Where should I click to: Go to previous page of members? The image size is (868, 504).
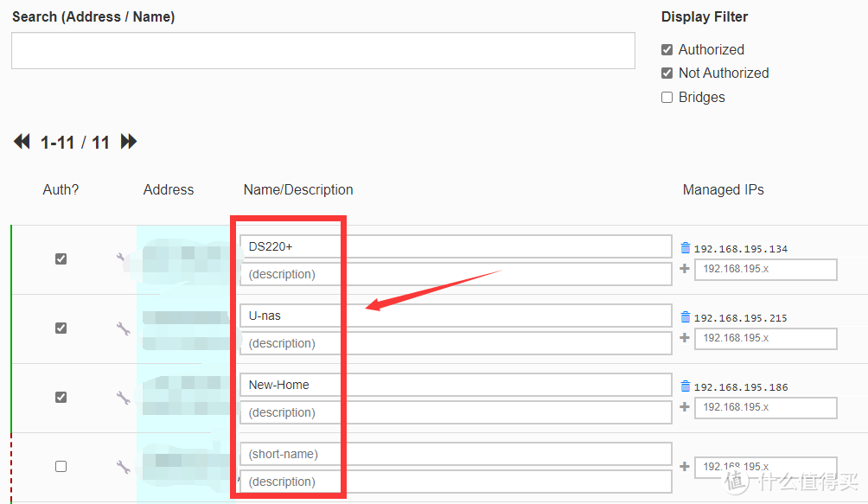pos(22,142)
